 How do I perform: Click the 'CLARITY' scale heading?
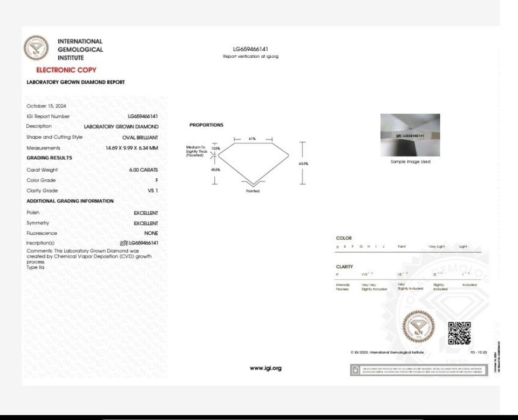(344, 267)
